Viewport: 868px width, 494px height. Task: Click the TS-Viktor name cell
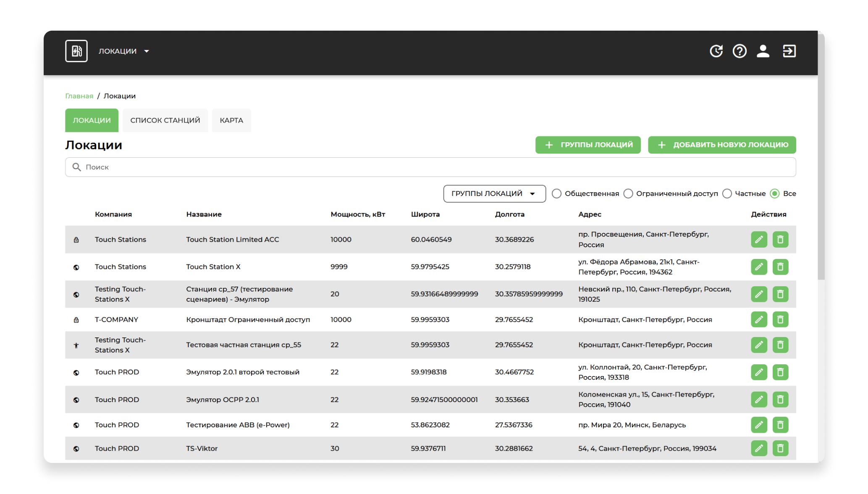pyautogui.click(x=202, y=449)
